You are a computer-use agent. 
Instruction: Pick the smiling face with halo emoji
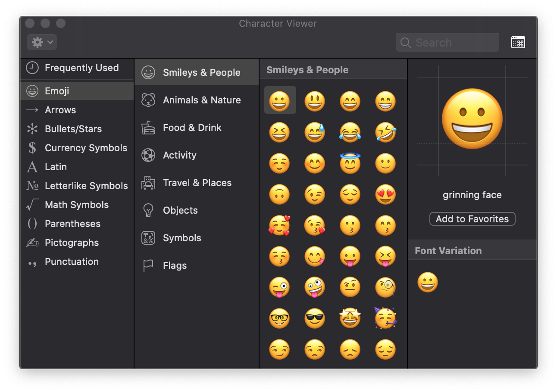(x=350, y=163)
